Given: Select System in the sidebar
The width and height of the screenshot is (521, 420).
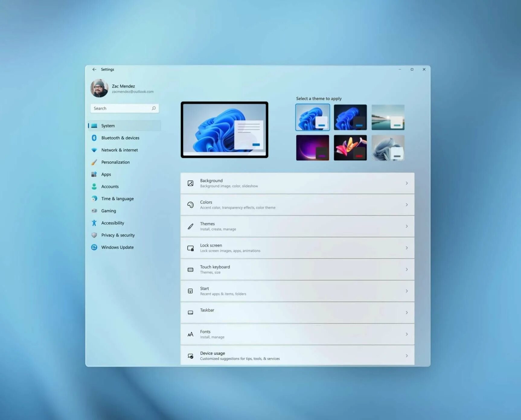Looking at the screenshot, I should (x=124, y=126).
